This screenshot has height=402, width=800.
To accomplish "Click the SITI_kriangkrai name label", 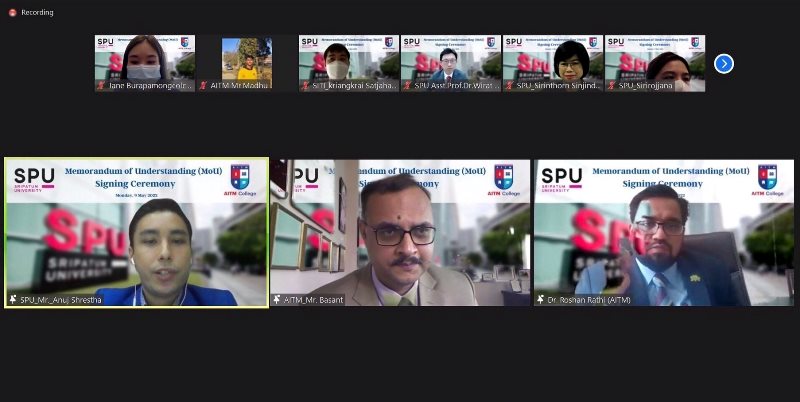I will coord(355,86).
